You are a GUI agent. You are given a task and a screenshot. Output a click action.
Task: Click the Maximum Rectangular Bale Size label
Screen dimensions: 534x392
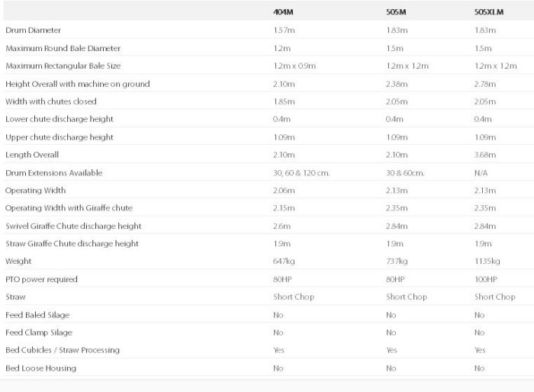click(x=63, y=66)
